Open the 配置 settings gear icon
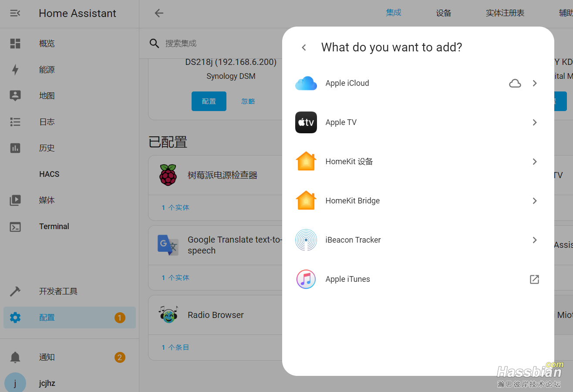 point(15,318)
